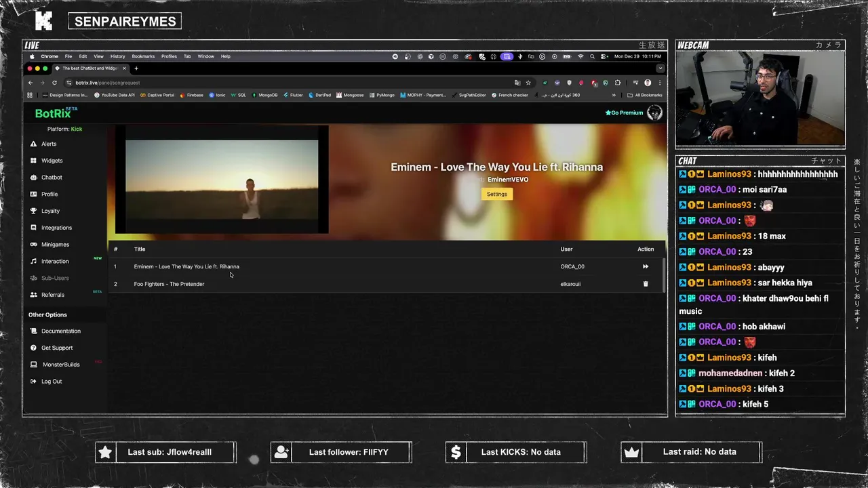This screenshot has width=868, height=488.
Task: Click the macOS Wi-Fi status icon
Action: click(x=580, y=56)
